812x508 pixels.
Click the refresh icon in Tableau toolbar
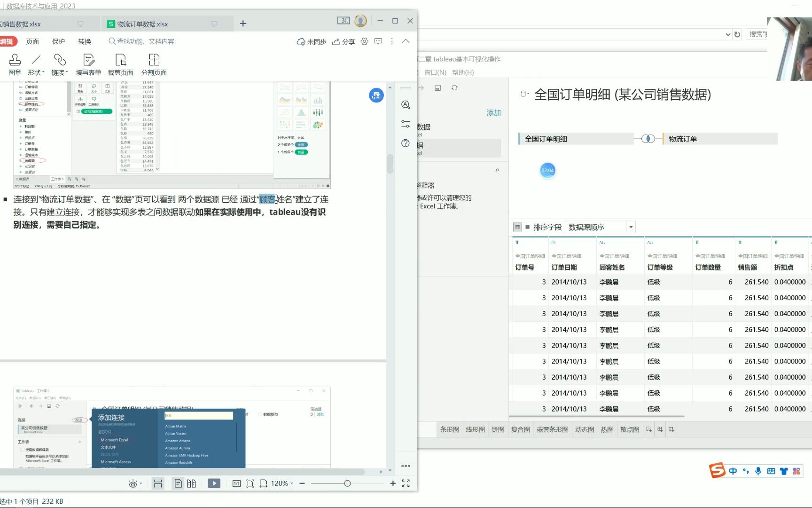tap(454, 88)
